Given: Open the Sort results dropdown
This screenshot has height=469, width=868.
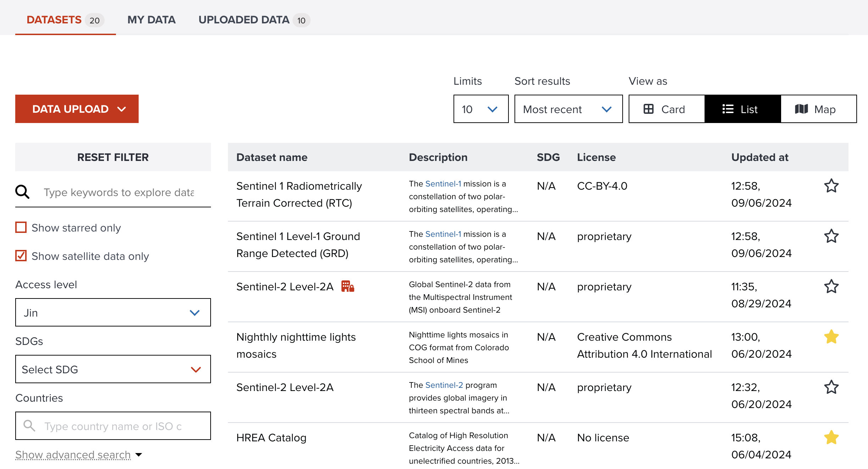Looking at the screenshot, I should [x=566, y=108].
